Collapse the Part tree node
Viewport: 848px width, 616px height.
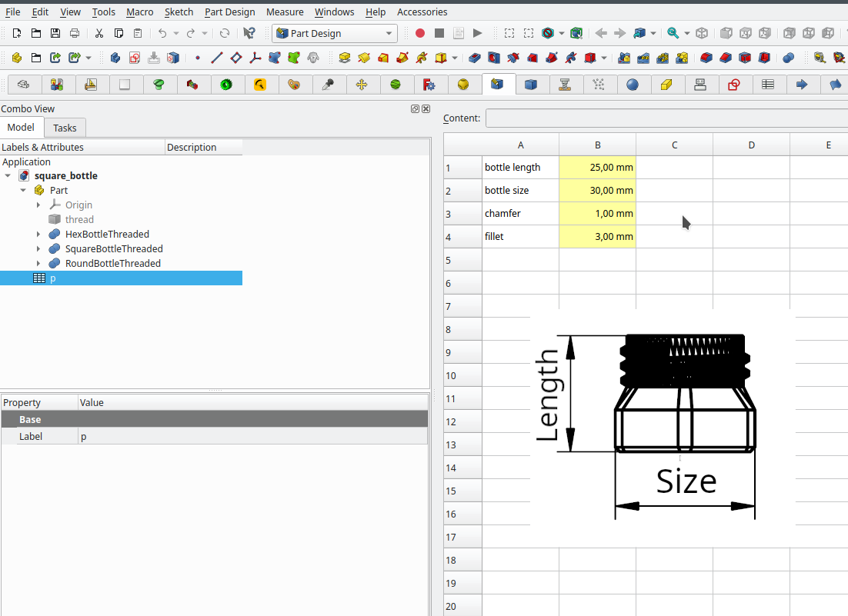pyautogui.click(x=23, y=190)
